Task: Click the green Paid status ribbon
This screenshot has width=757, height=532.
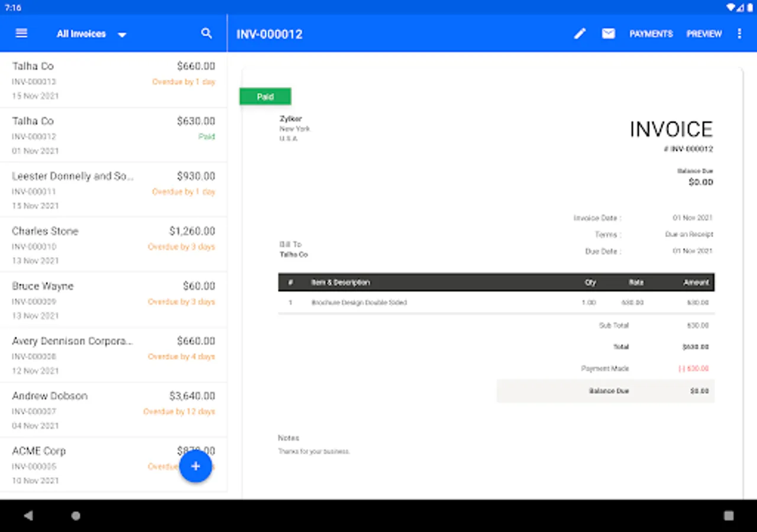Action: click(265, 96)
